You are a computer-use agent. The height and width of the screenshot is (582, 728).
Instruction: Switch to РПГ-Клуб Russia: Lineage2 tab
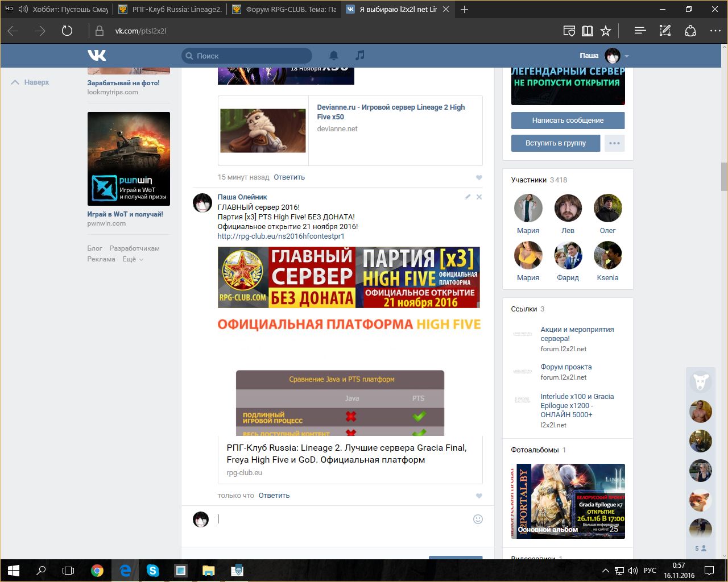coord(169,9)
